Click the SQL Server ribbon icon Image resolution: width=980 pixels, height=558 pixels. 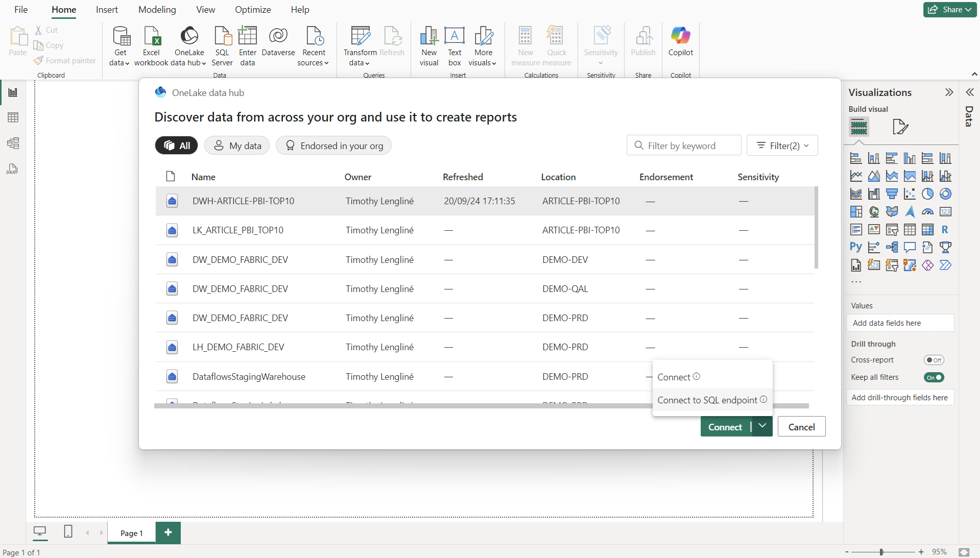[x=222, y=46]
